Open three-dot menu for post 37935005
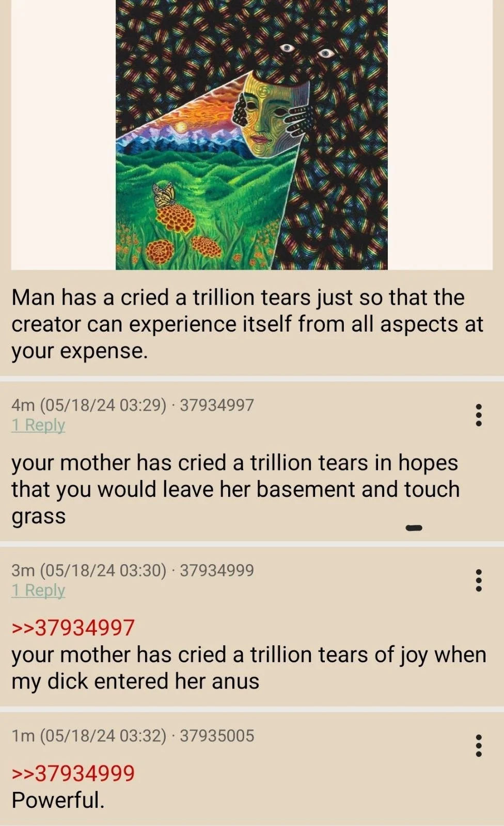The image size is (504, 826). pyautogui.click(x=479, y=745)
